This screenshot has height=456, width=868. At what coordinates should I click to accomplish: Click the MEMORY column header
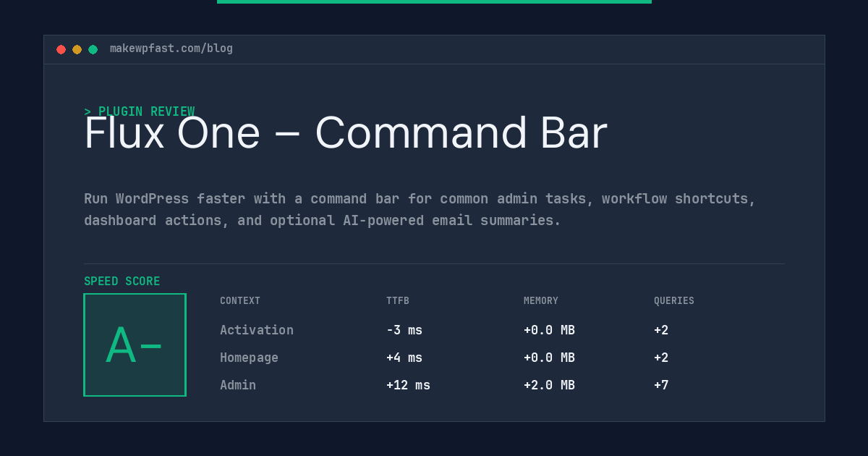tap(541, 300)
